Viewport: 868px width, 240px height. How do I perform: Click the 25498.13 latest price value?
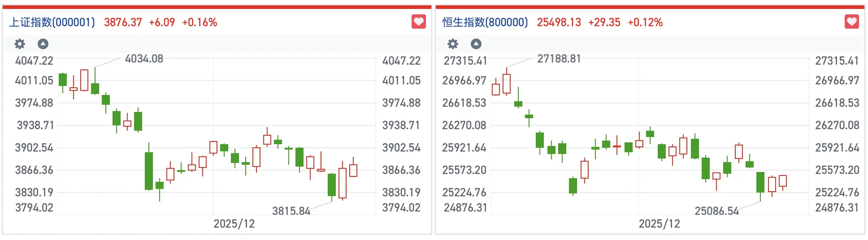(x=559, y=22)
